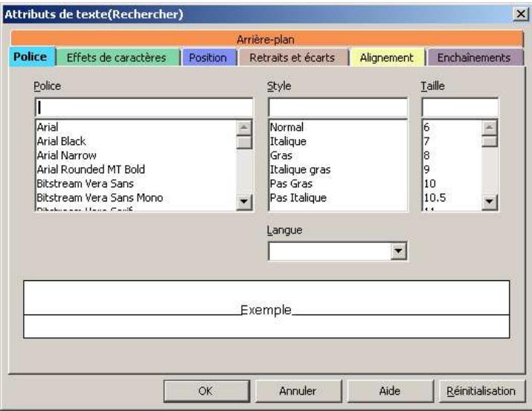Click the Police font name input field

[x=144, y=108]
